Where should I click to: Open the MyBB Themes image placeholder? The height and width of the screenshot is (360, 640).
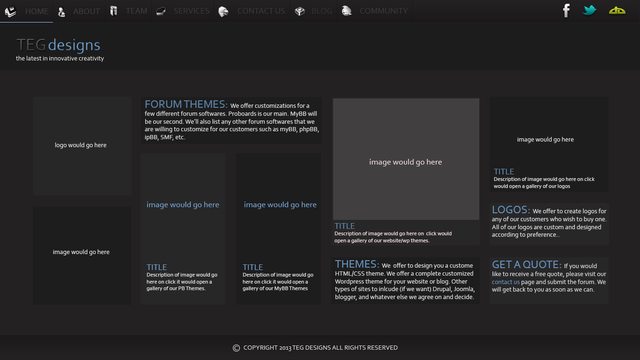coord(280,205)
